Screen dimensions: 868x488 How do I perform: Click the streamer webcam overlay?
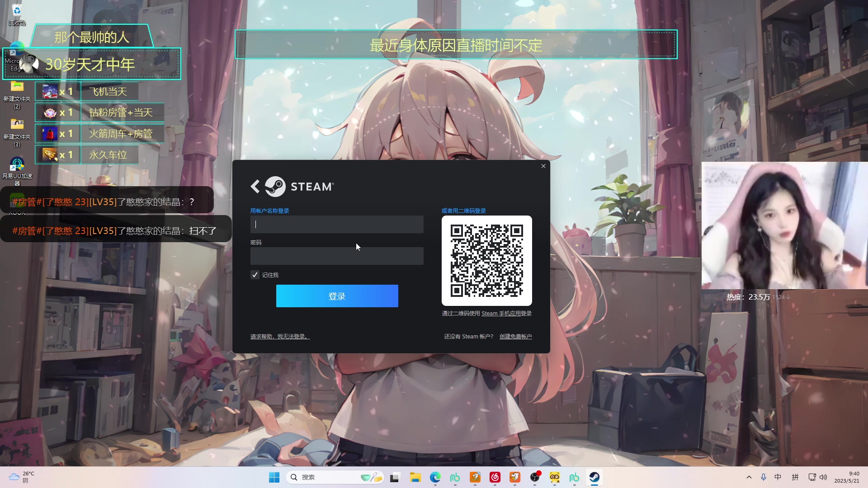click(784, 225)
